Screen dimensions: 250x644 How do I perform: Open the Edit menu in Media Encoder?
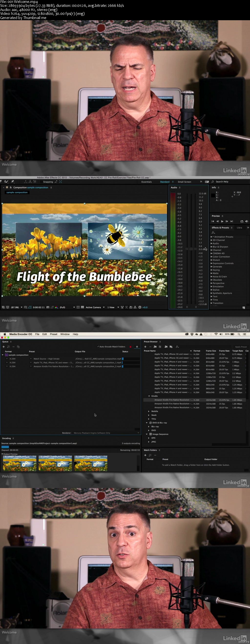tap(45, 334)
